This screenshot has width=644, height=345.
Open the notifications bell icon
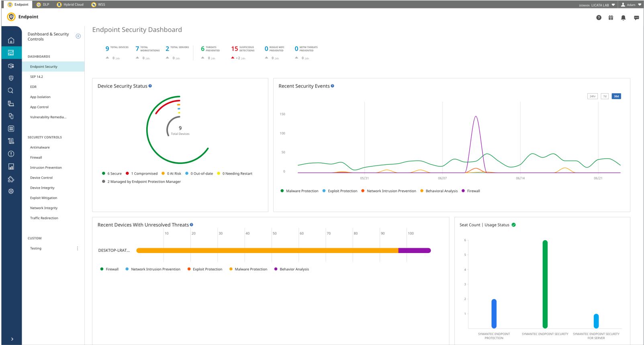click(x=624, y=18)
